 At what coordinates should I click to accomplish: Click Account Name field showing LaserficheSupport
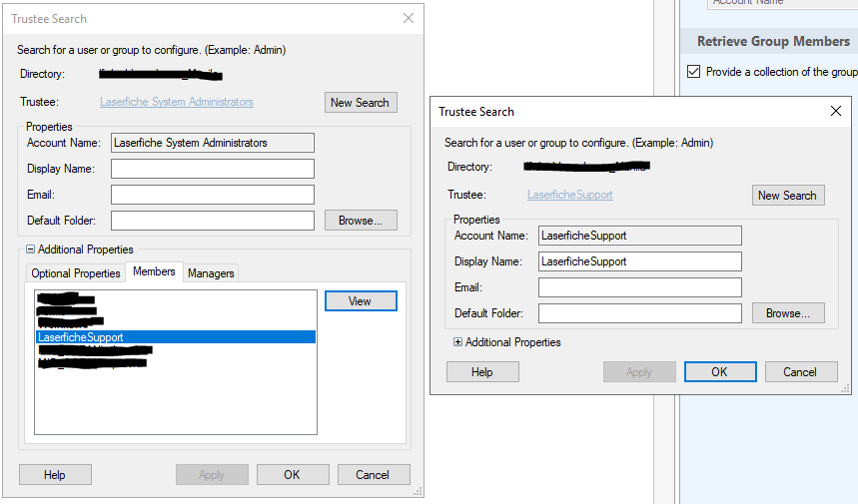[639, 236]
